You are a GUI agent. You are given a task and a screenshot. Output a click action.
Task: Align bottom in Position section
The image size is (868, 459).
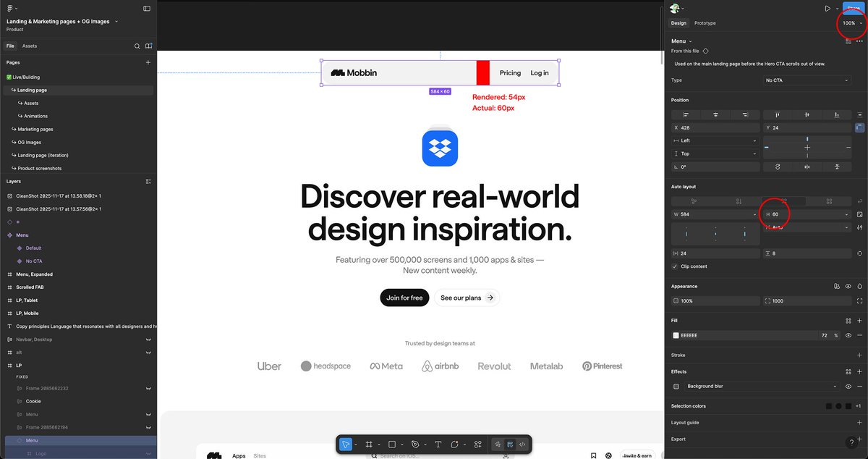pos(837,115)
